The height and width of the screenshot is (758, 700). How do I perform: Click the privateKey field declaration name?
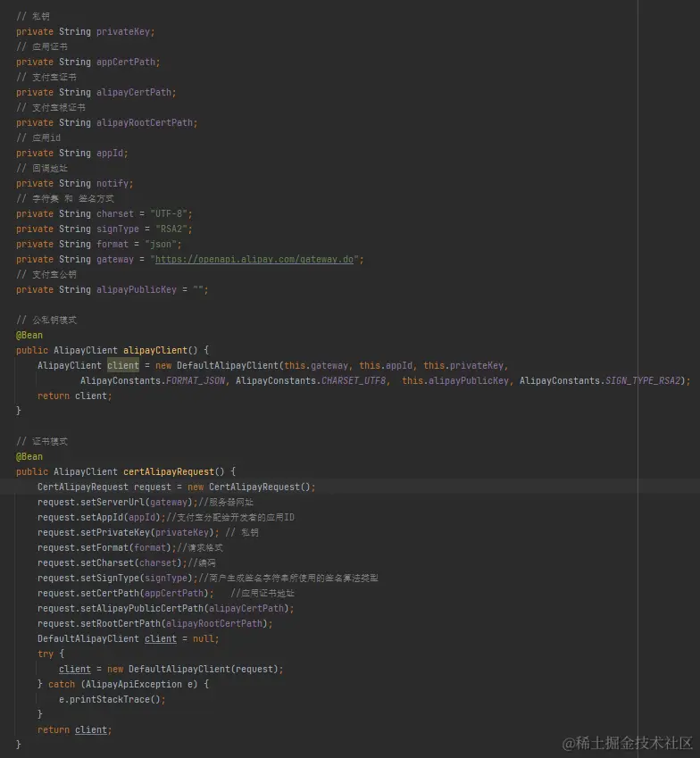pyautogui.click(x=123, y=31)
